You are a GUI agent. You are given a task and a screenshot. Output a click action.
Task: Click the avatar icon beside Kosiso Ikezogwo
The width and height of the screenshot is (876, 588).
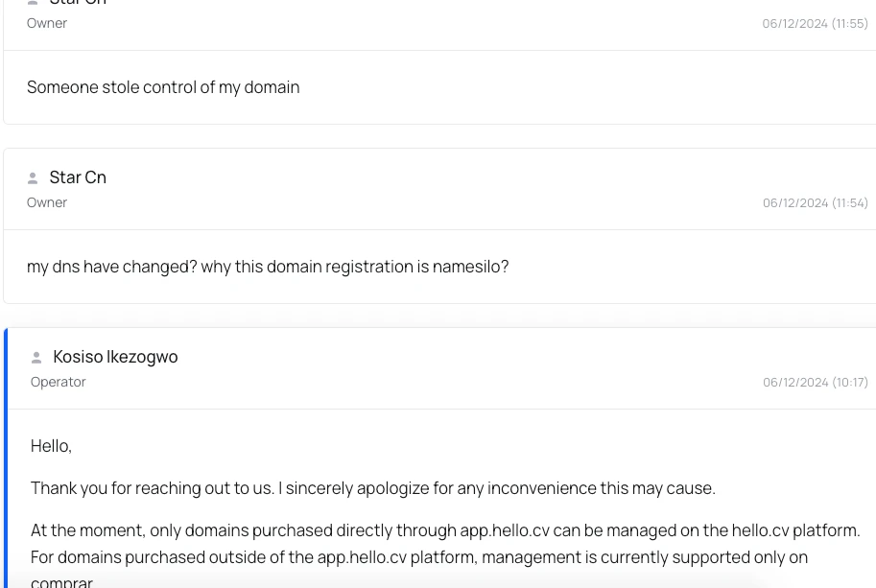36,358
